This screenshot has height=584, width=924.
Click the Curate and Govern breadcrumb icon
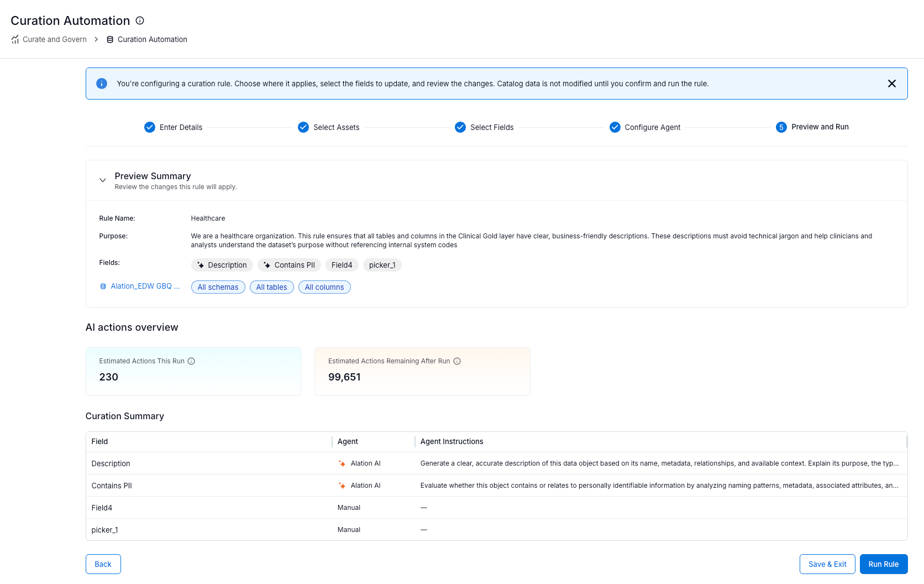(15, 40)
